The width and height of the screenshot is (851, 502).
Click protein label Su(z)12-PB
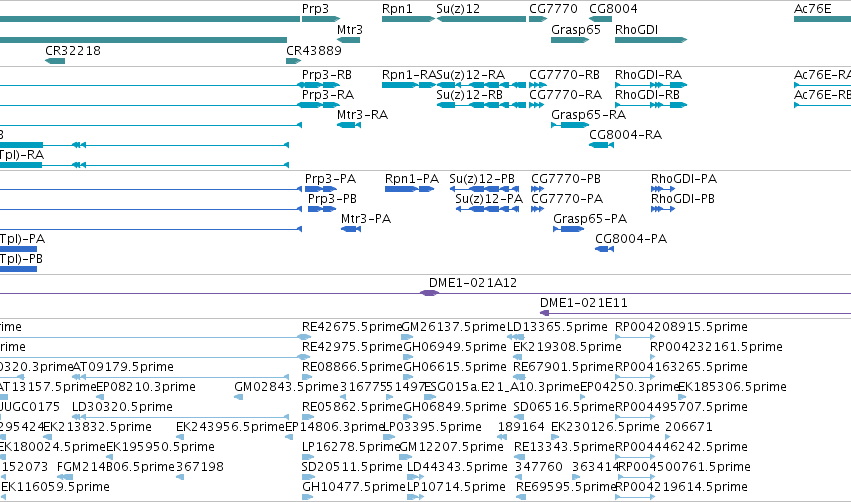482,179
